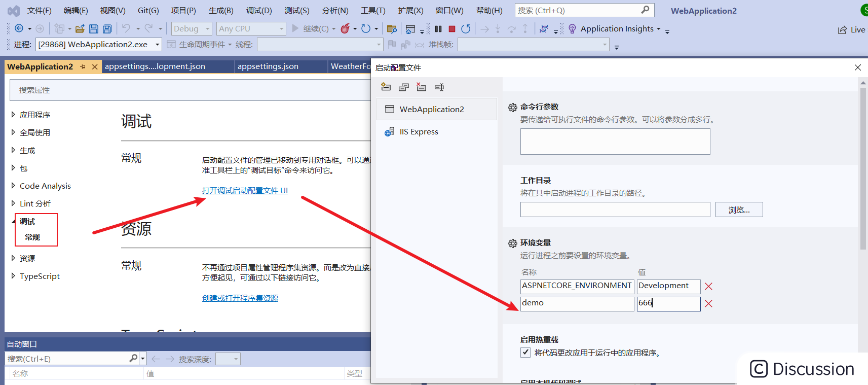Open the Application Insights dropdown
868x385 pixels.
pyautogui.click(x=659, y=29)
